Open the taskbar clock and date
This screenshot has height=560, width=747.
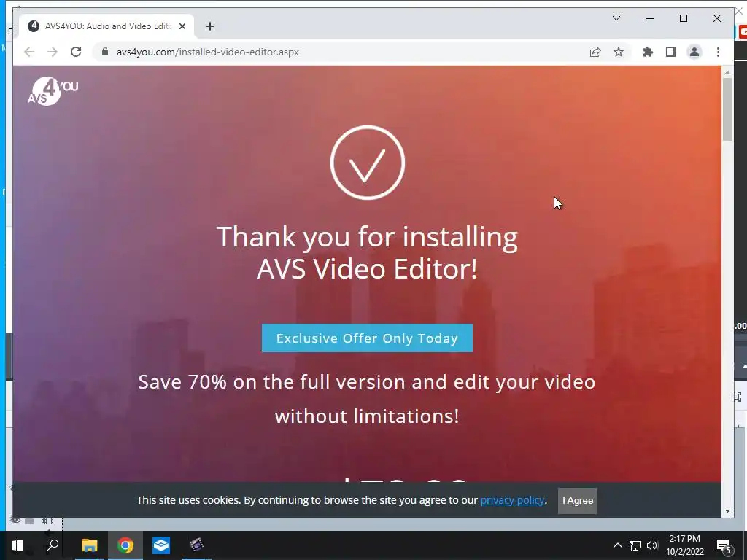pyautogui.click(x=684, y=545)
